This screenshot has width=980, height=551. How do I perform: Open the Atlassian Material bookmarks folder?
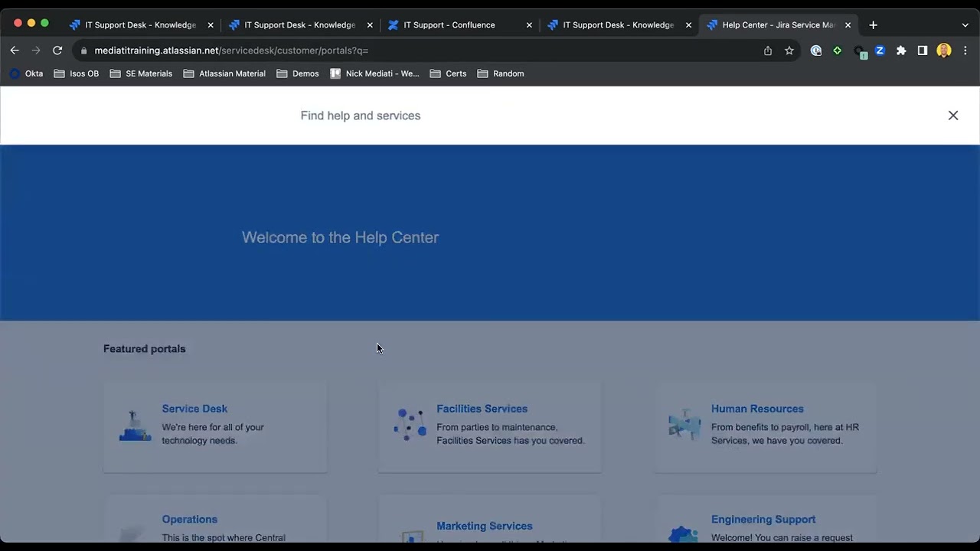point(224,73)
